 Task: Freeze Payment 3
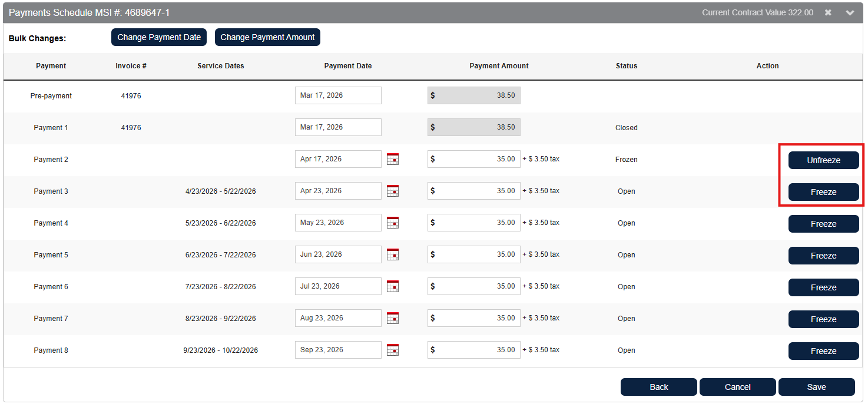click(x=823, y=192)
